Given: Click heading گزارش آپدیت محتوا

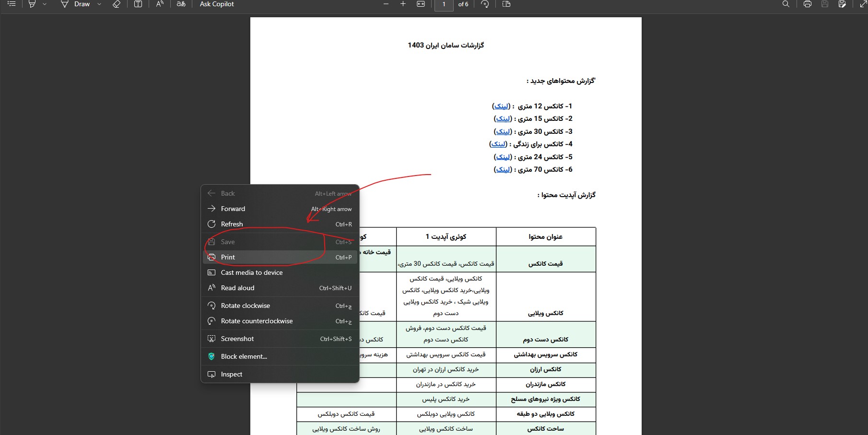Looking at the screenshot, I should pos(566,195).
